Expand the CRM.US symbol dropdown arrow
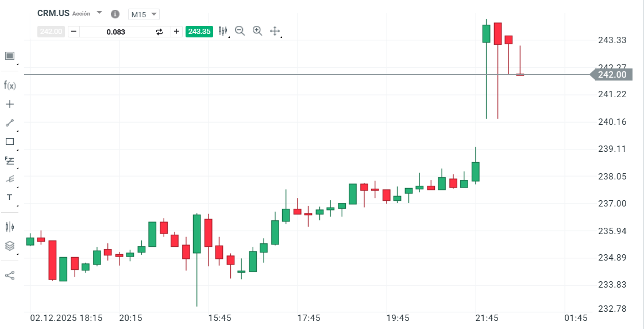 tap(99, 13)
